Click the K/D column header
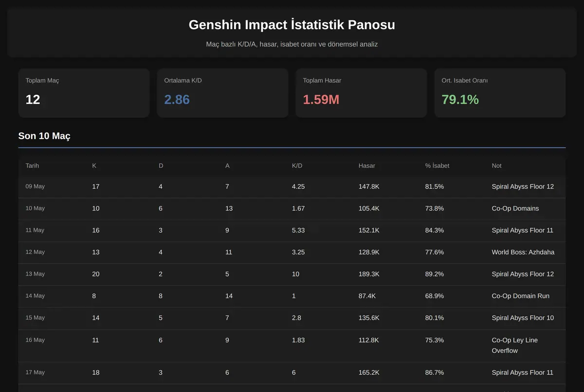Image resolution: width=584 pixels, height=392 pixels. pos(297,166)
